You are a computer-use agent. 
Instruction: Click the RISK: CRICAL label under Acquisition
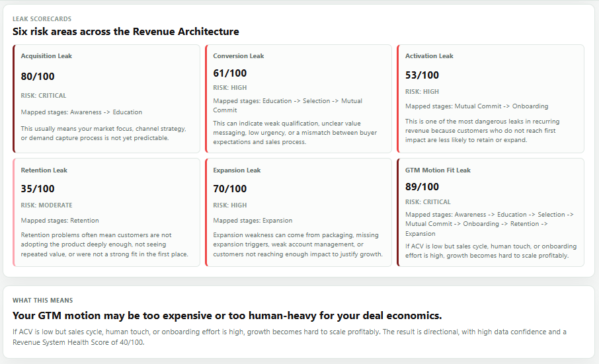[44, 96]
